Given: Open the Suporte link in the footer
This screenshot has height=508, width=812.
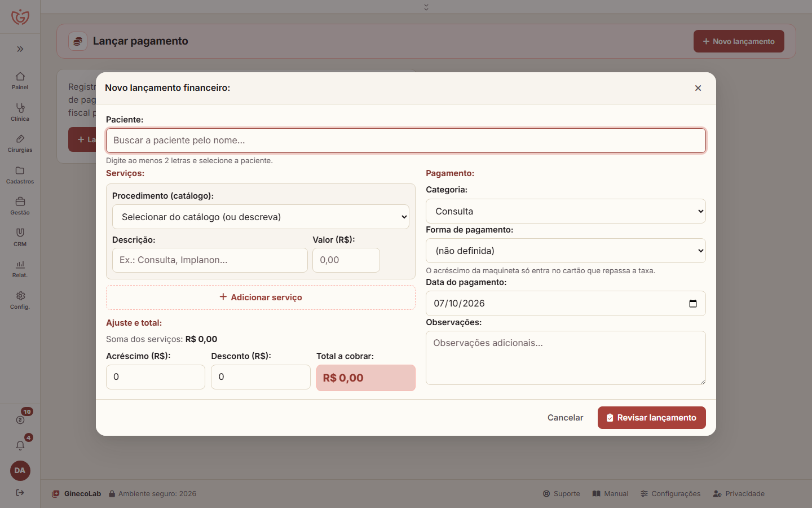Looking at the screenshot, I should point(562,494).
